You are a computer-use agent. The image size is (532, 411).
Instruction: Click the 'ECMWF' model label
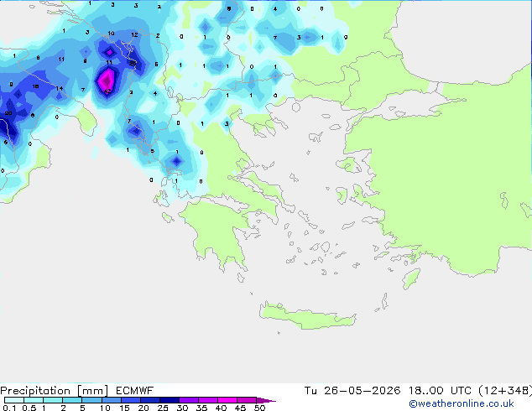135,391
